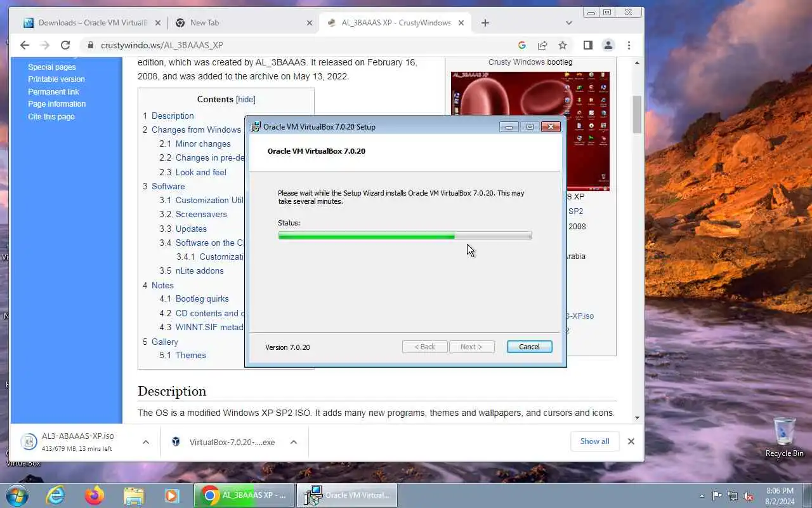Image resolution: width=812 pixels, height=508 pixels.
Task: Open Windows Media Player on taskbar
Action: coord(172,495)
